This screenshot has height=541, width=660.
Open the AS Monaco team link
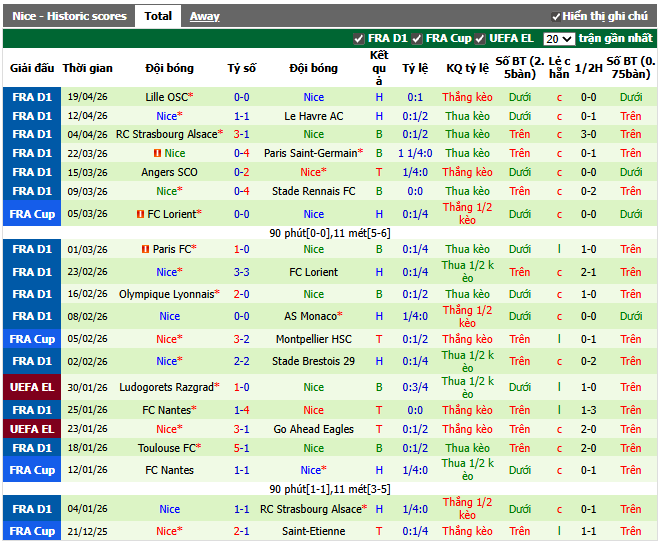click(310, 316)
